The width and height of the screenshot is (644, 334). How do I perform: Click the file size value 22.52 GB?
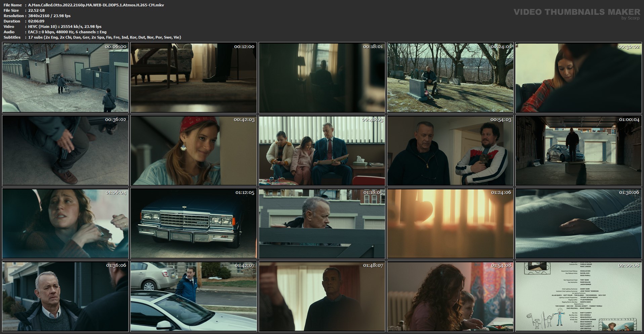click(x=37, y=10)
